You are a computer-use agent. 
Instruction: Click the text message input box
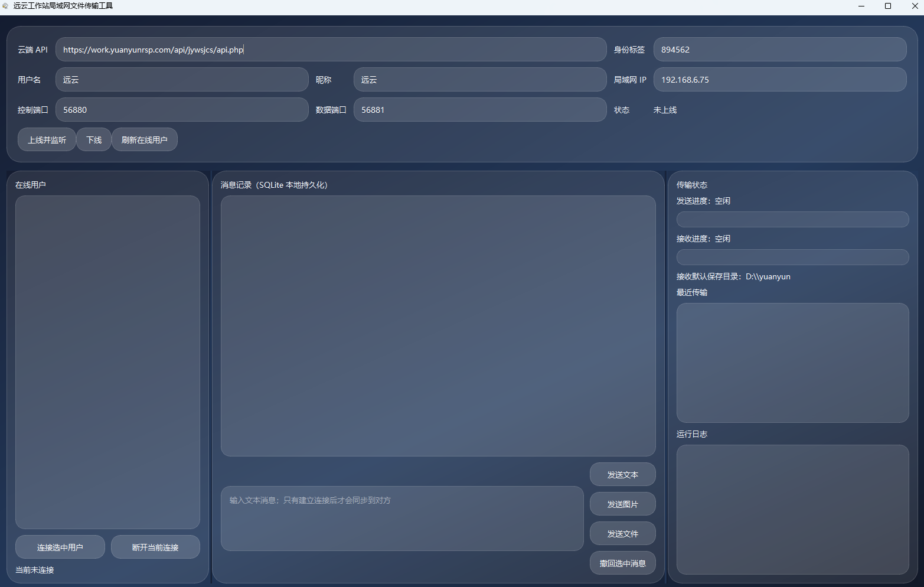click(402, 518)
